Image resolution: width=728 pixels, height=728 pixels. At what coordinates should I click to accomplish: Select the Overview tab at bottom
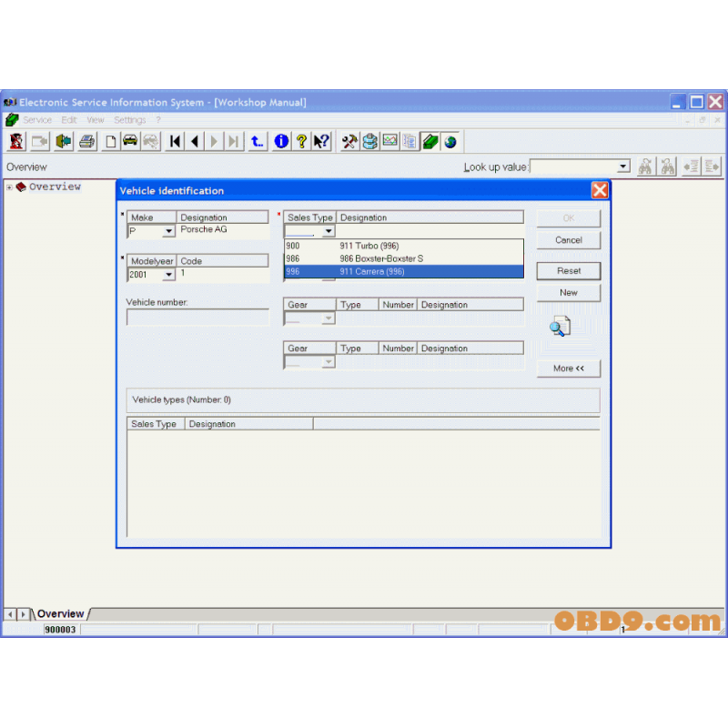coord(60,613)
